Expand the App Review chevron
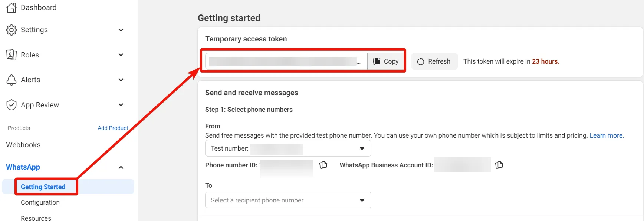This screenshot has width=644, height=221. click(121, 105)
